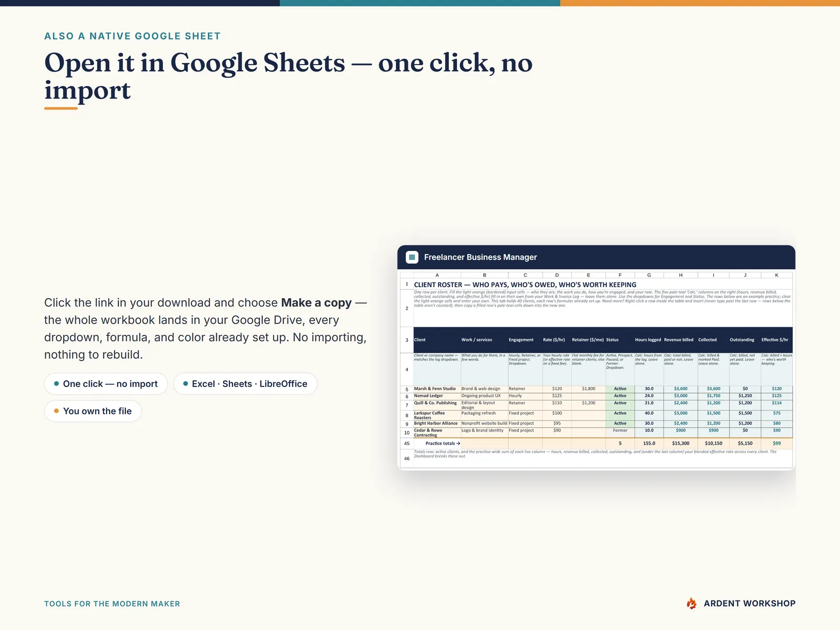Click the "Revenue billed" column heading
Screen dimensions: 840x630
point(680,340)
